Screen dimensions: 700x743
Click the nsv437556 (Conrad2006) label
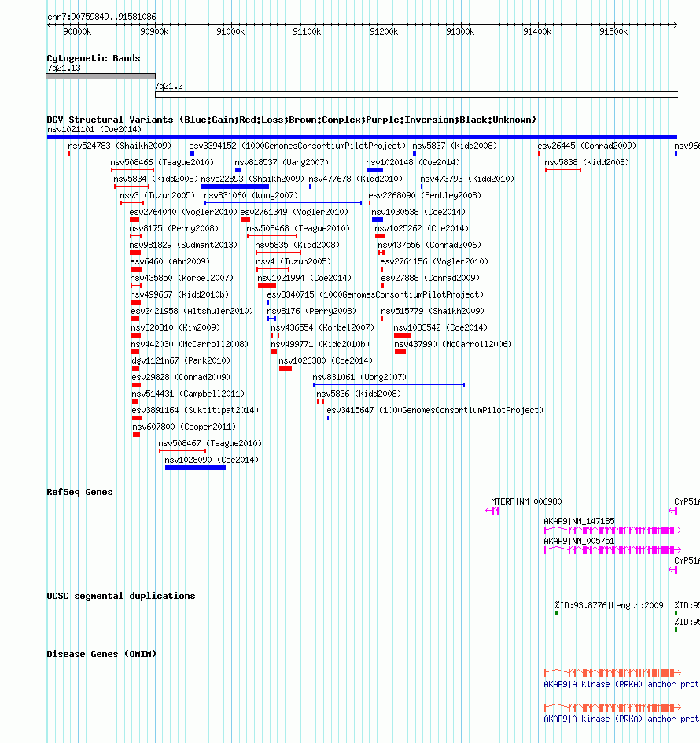click(429, 246)
